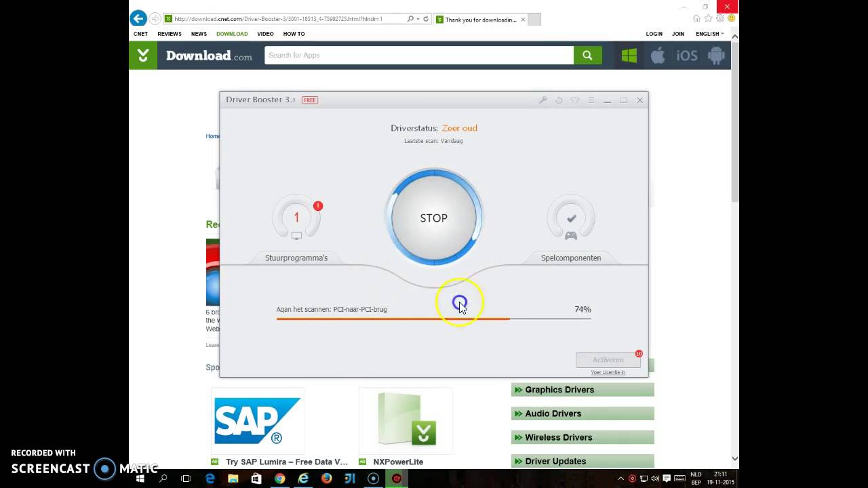Viewport: 868px width, 488px height.
Task: Click the IE favorites star icon
Action: [x=709, y=18]
